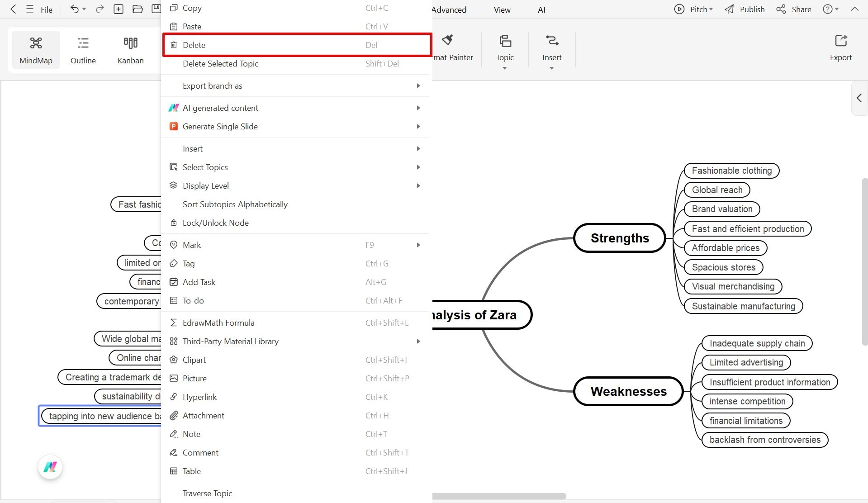Redo the last action
This screenshot has width=868, height=503.
[x=99, y=9]
